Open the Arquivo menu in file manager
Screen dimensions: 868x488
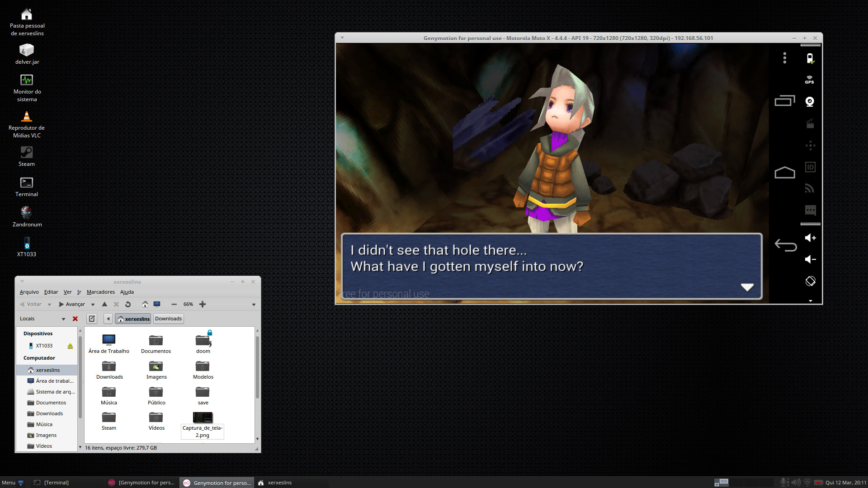tap(29, 292)
